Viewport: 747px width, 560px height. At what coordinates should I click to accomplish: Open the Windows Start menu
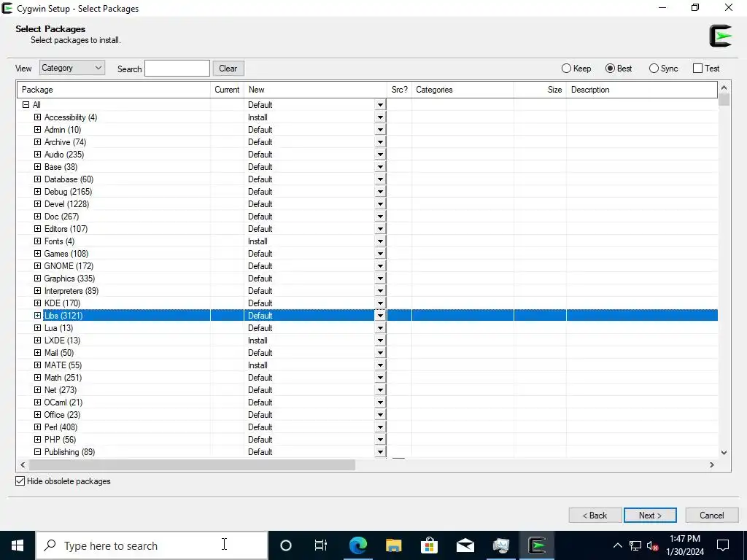click(x=18, y=545)
